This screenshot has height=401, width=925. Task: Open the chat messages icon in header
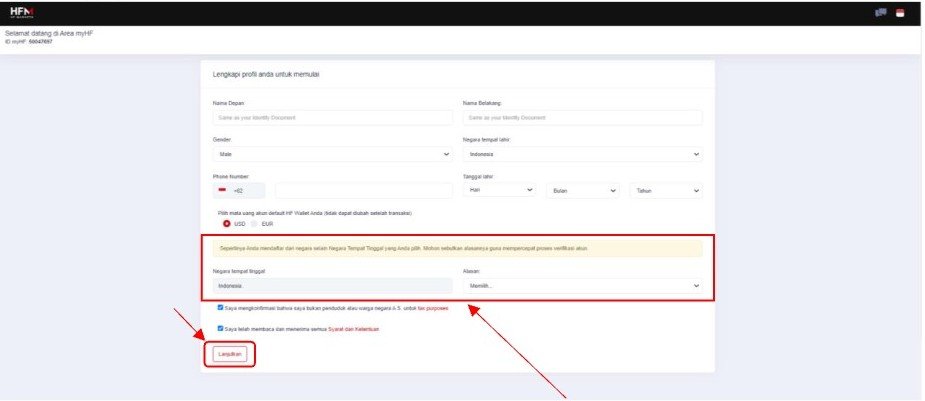pyautogui.click(x=880, y=13)
